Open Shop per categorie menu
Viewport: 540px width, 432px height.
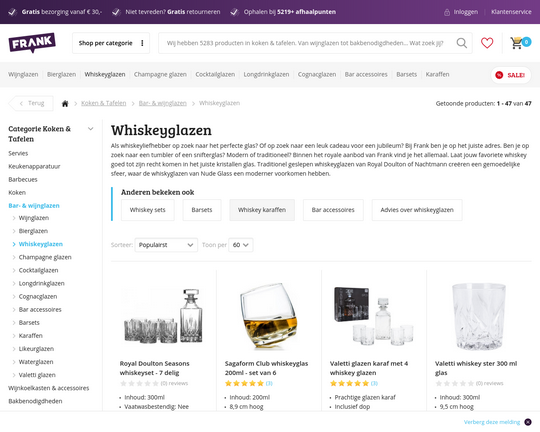point(111,43)
